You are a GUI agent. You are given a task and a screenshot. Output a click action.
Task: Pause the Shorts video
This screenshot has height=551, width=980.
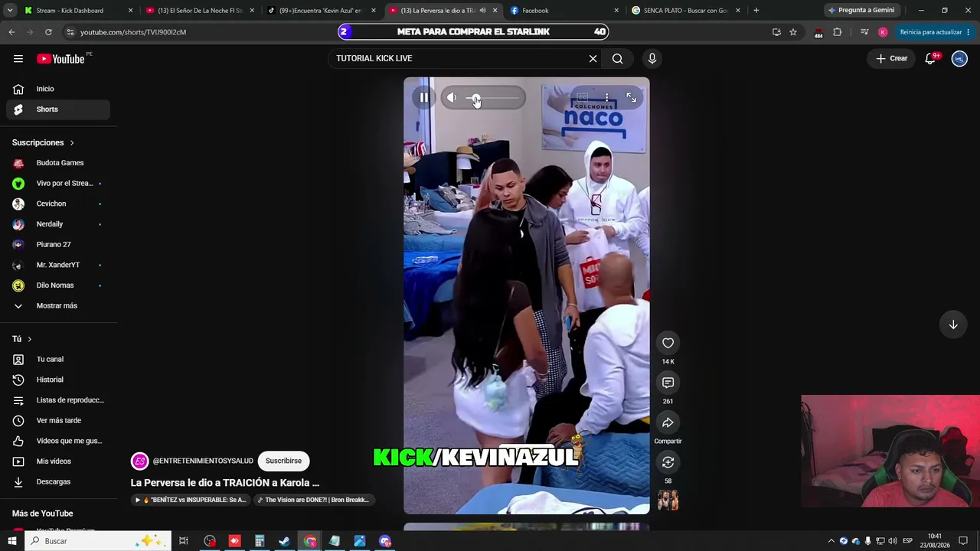pos(423,97)
